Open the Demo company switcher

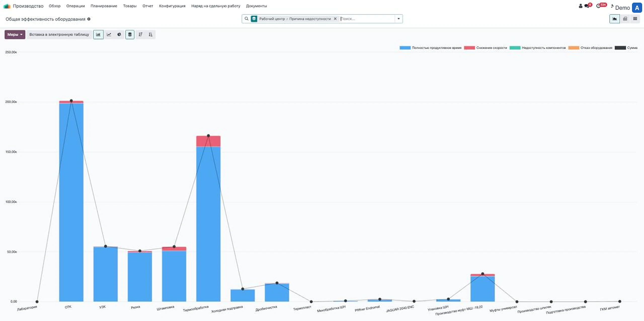pyautogui.click(x=622, y=8)
